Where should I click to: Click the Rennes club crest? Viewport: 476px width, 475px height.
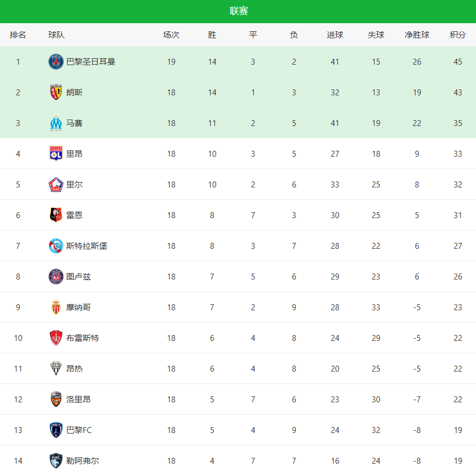pyautogui.click(x=56, y=215)
